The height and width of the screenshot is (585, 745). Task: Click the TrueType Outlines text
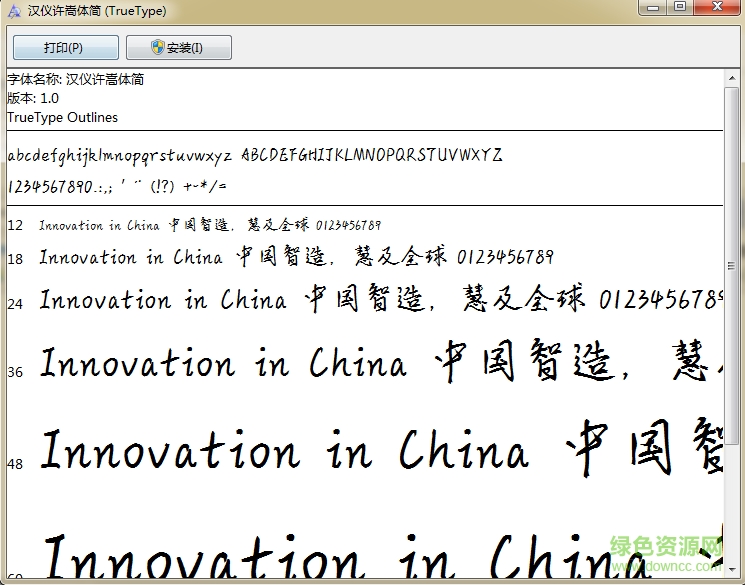62,117
